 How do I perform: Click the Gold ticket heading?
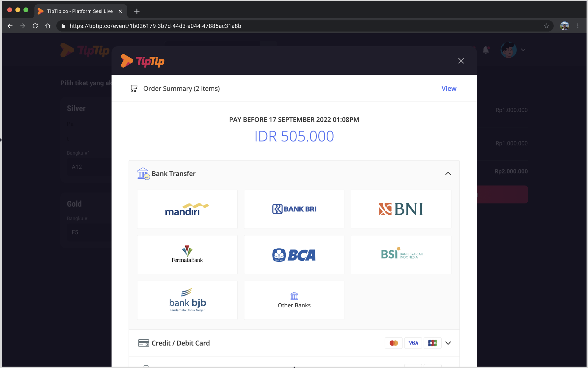[x=74, y=204]
